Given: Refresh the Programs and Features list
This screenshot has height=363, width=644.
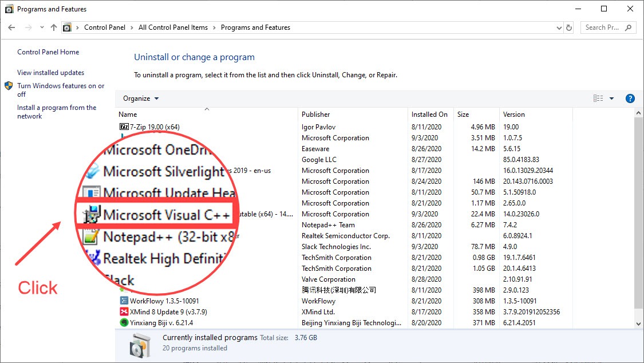Looking at the screenshot, I should [569, 27].
